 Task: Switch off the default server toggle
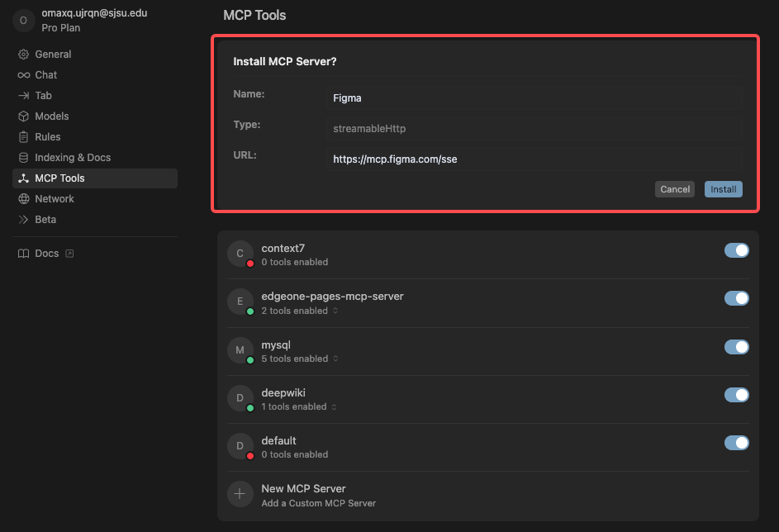[736, 443]
